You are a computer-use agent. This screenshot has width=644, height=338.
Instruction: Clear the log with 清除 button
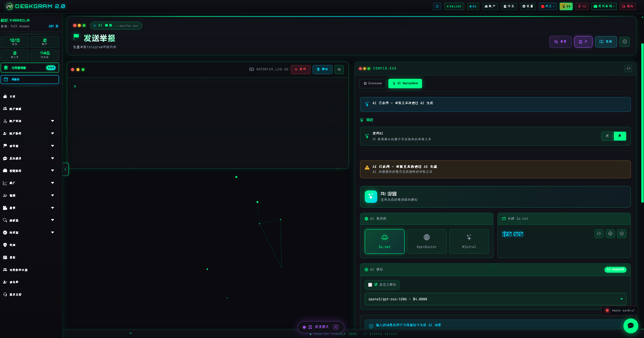322,69
